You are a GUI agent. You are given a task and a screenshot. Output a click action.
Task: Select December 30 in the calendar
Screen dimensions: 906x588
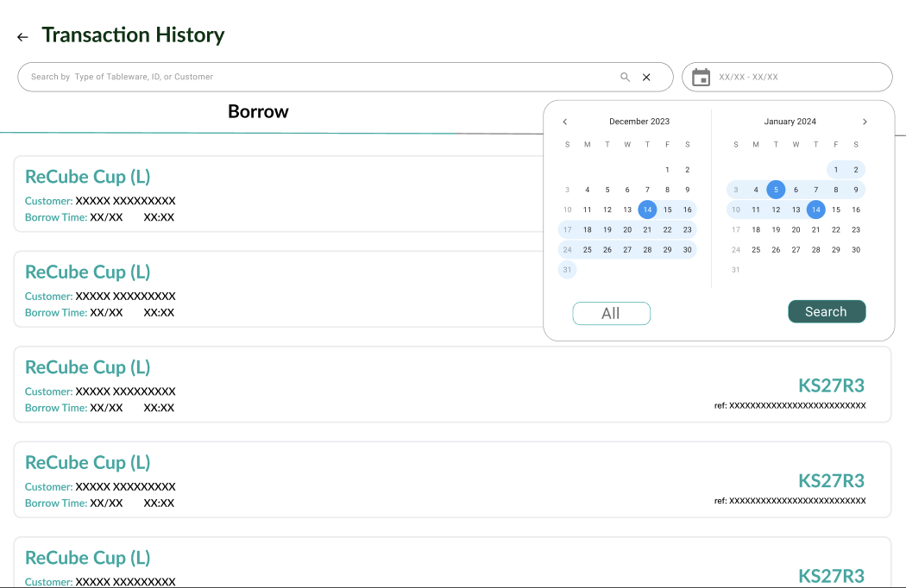click(687, 249)
